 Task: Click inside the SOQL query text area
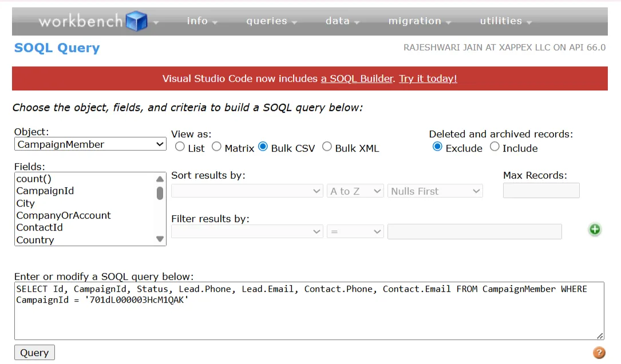click(x=309, y=311)
